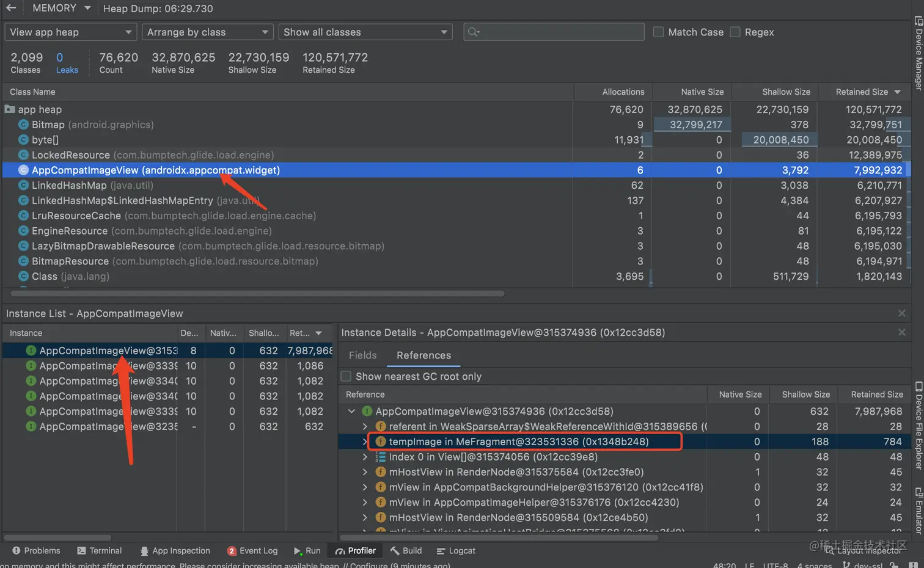The image size is (924, 568).
Task: Click the 0 Leaks link
Action: pyautogui.click(x=67, y=63)
